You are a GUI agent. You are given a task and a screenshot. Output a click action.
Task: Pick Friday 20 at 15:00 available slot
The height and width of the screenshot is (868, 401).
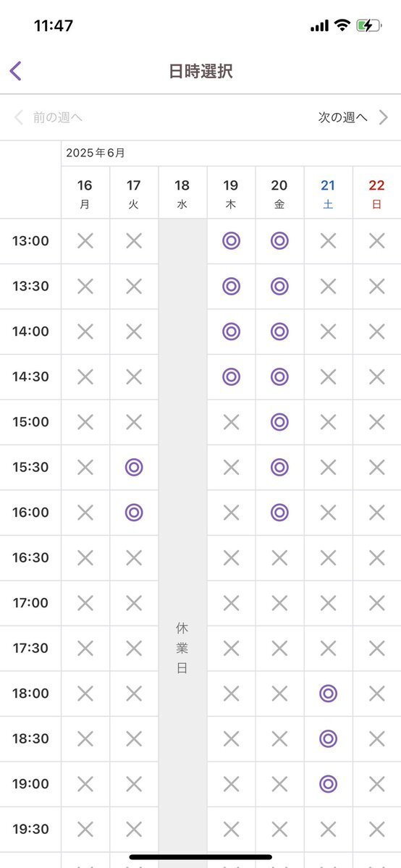coord(279,422)
